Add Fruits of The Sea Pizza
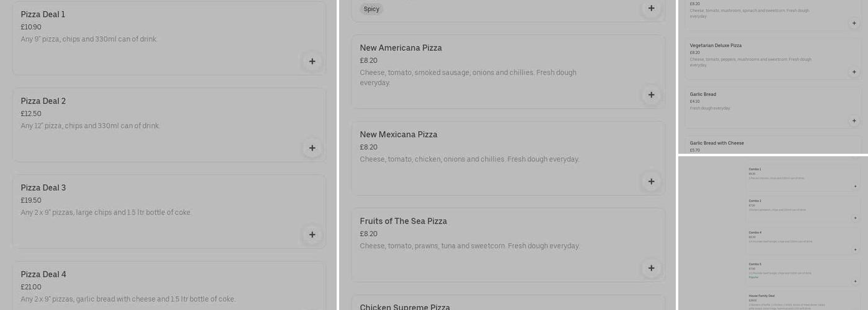The width and height of the screenshot is (868, 310). click(651, 268)
